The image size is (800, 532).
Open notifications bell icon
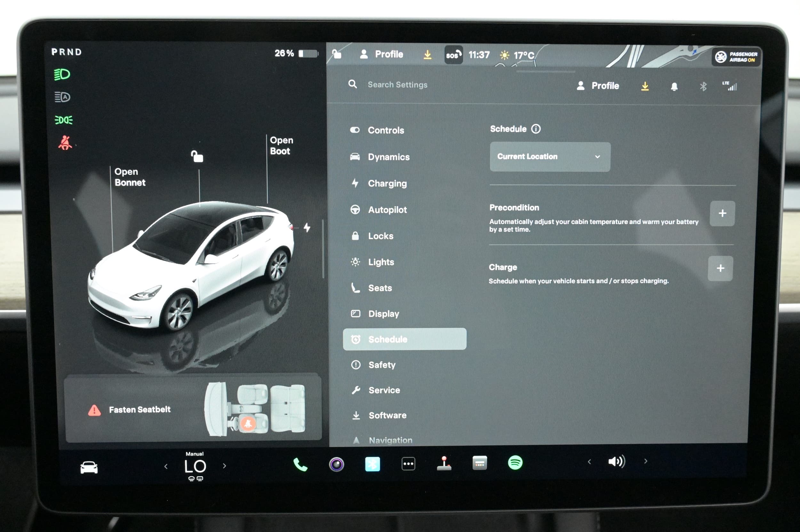click(674, 86)
